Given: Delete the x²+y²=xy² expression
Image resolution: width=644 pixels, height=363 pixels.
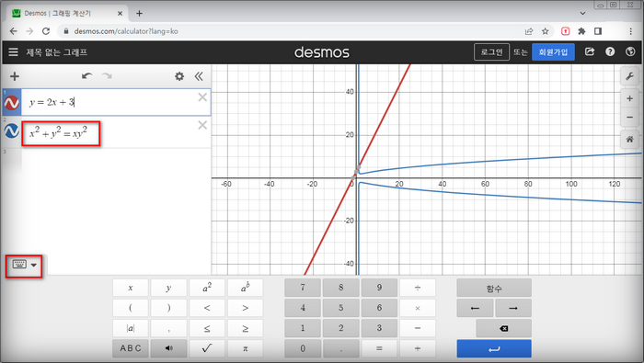Looking at the screenshot, I should click(x=202, y=125).
